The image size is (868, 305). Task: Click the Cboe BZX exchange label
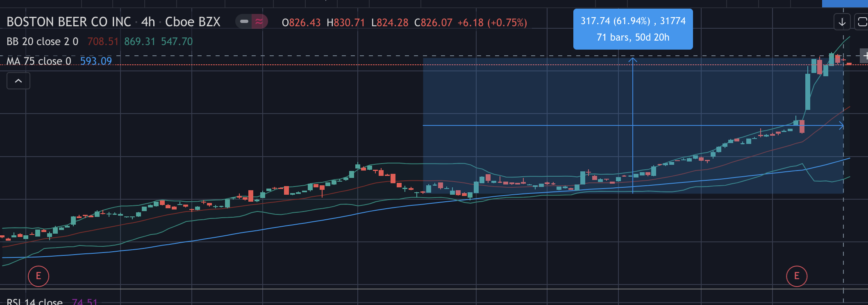click(193, 22)
